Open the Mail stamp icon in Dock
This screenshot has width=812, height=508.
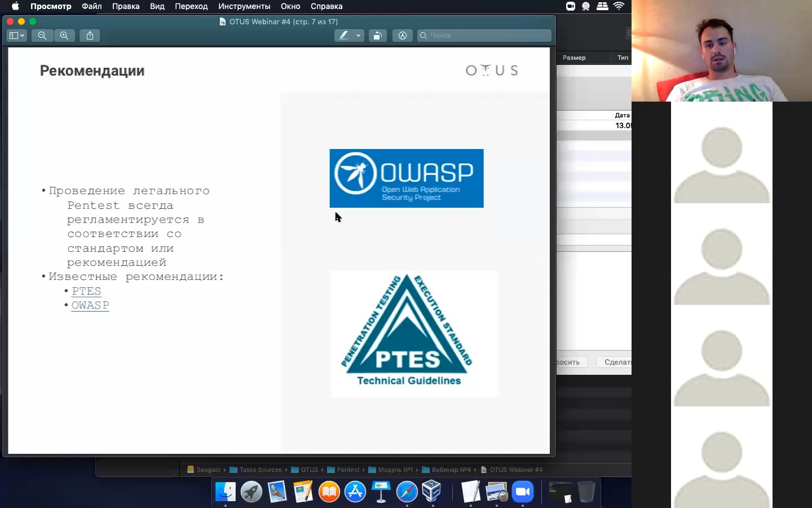[x=277, y=492]
